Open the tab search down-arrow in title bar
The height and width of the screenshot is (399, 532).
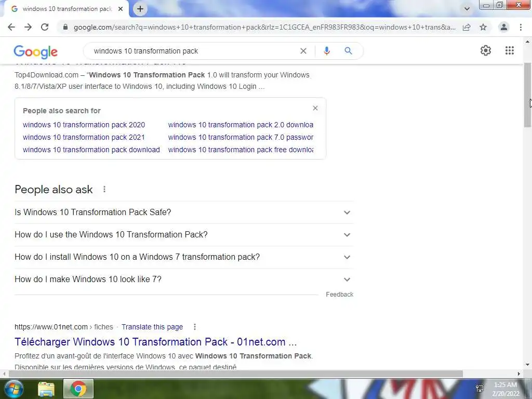tap(467, 9)
